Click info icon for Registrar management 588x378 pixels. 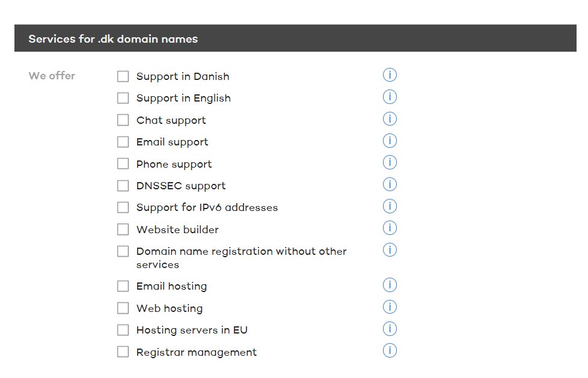pyautogui.click(x=390, y=351)
